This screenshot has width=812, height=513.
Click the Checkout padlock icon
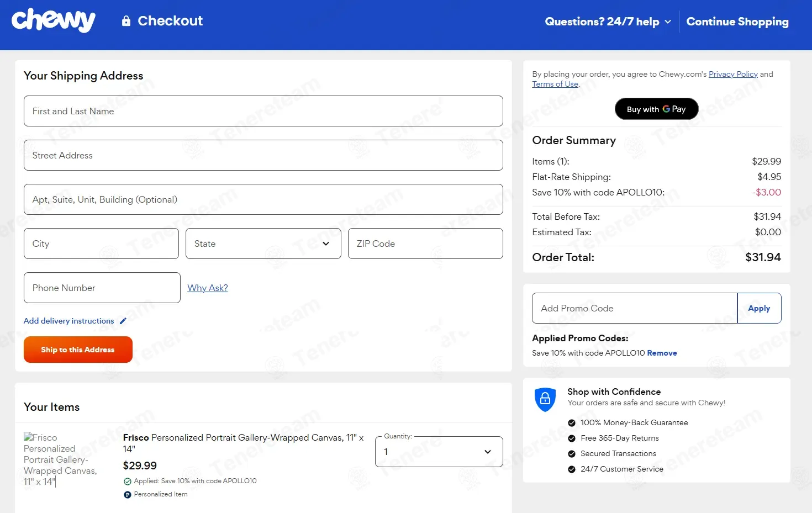pyautogui.click(x=126, y=21)
